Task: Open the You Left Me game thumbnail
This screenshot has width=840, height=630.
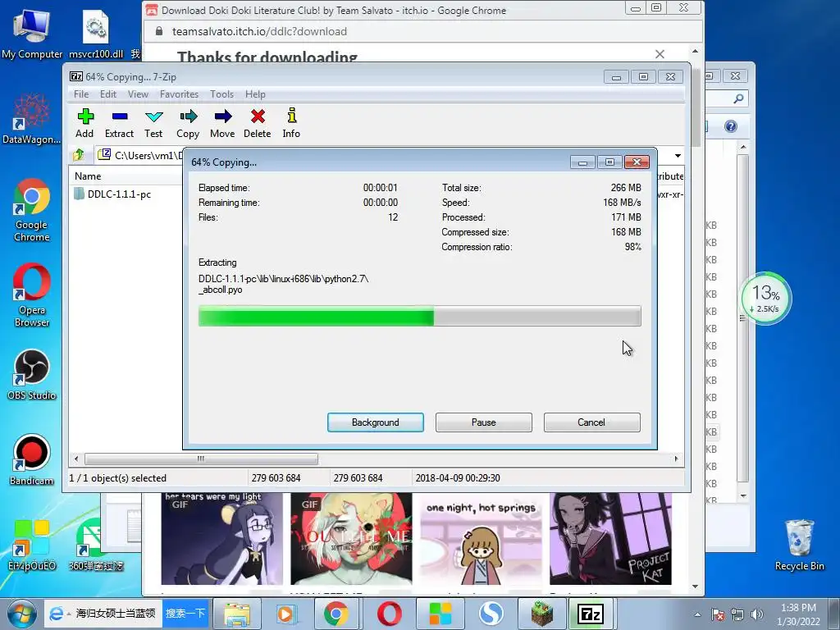Action: pos(351,538)
